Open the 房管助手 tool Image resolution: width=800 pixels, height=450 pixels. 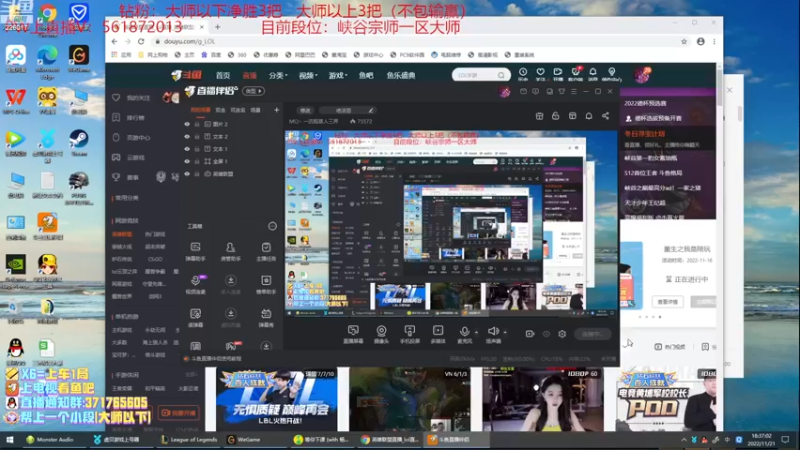click(231, 251)
